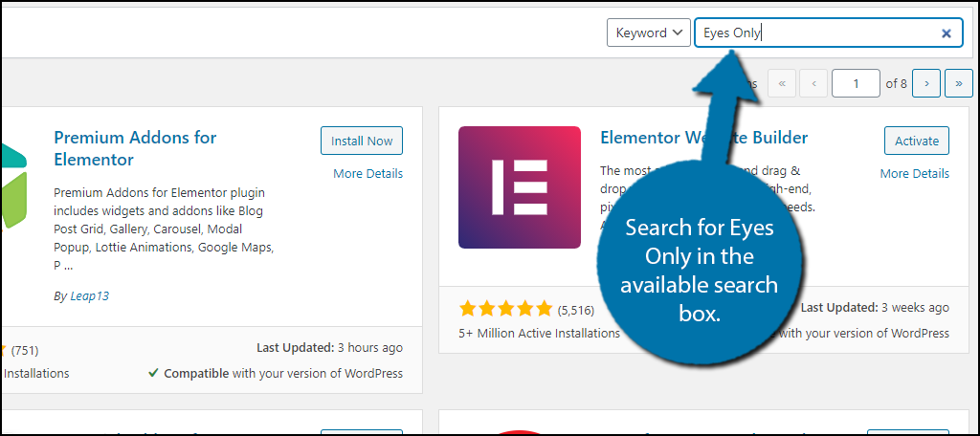Click Last Updated: 3 weeks ago text
The image size is (980, 436).
pyautogui.click(x=875, y=307)
